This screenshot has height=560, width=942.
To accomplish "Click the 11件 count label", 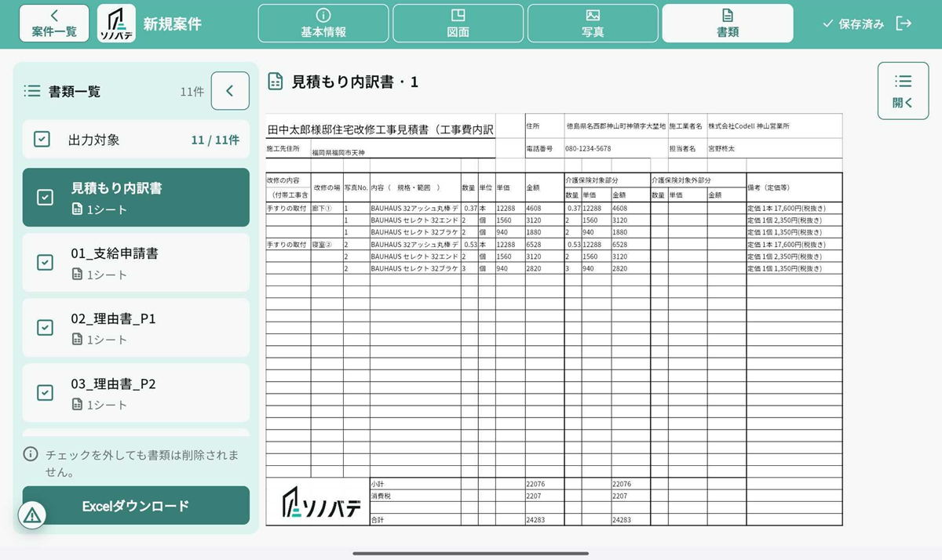I will coord(192,92).
